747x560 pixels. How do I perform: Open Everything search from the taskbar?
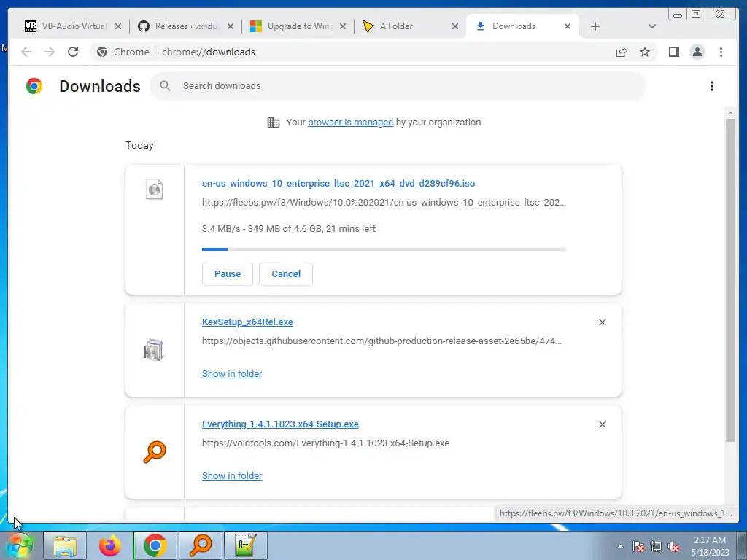[200, 545]
